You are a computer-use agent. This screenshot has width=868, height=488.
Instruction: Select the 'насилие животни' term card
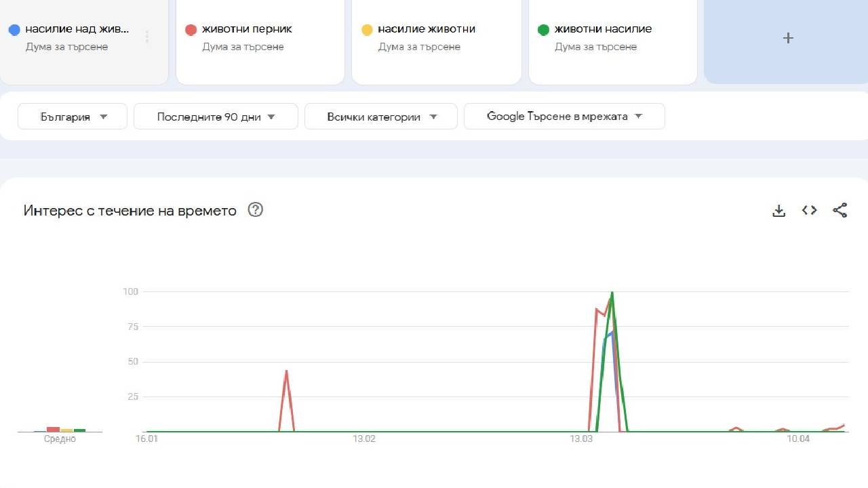pos(436,41)
